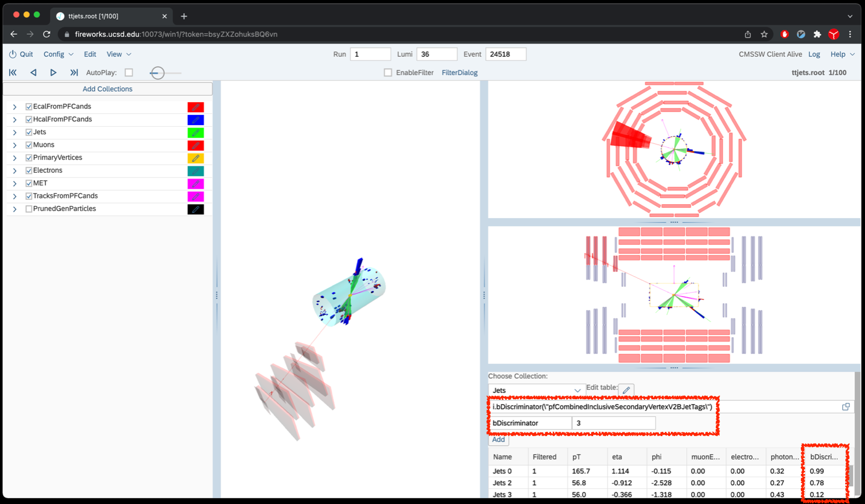Viewport: 865px width, 504px height.
Task: Uncheck HcalFromPFCands visibility
Action: tap(29, 120)
